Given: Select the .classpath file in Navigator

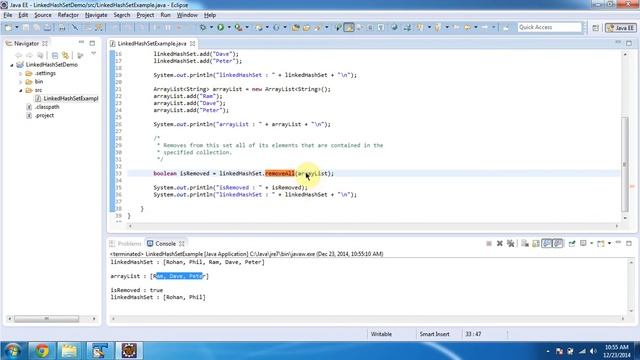Looking at the screenshot, I should pos(47,107).
